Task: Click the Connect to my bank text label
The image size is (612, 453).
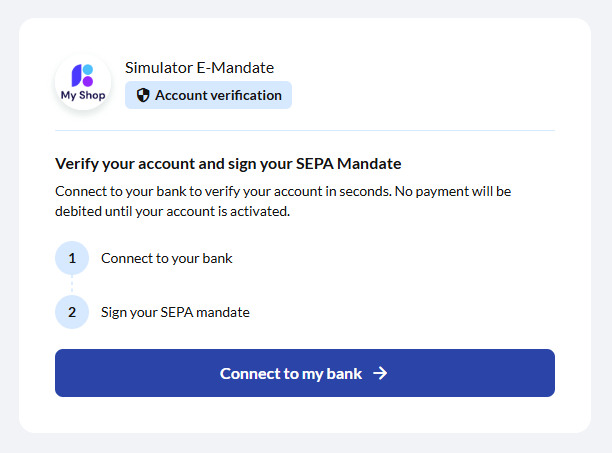Action: tap(291, 374)
